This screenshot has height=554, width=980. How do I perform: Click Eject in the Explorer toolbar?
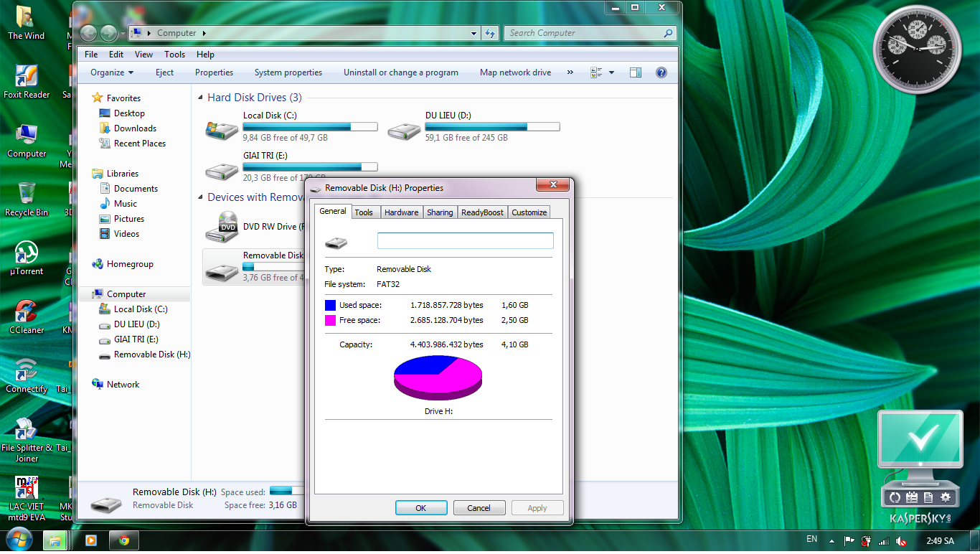(164, 72)
